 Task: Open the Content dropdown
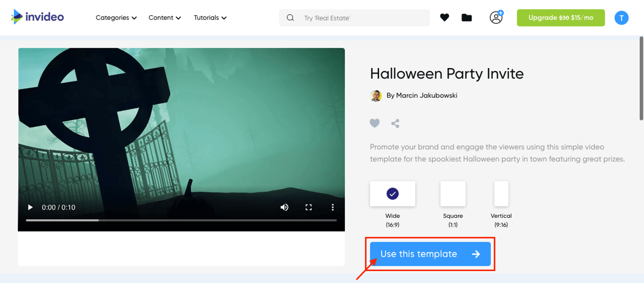(x=164, y=17)
